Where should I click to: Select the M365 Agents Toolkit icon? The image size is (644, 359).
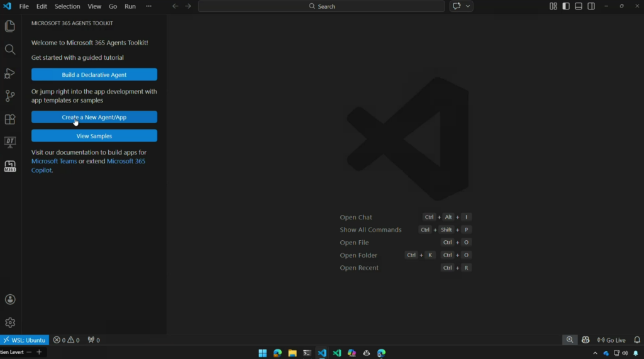pos(10,166)
